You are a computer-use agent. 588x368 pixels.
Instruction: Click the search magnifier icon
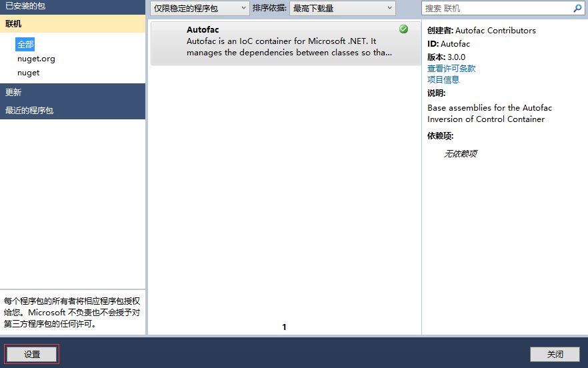point(577,8)
